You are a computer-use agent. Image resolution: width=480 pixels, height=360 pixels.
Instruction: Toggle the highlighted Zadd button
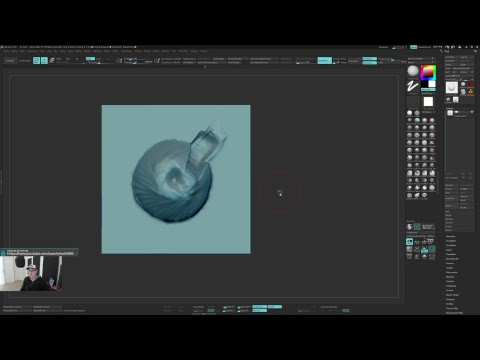pyautogui.click(x=90, y=59)
